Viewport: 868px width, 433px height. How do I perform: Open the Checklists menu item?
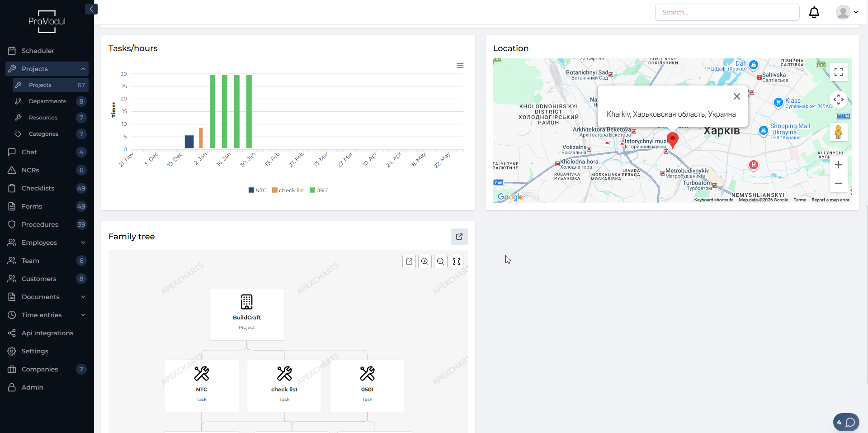click(x=38, y=188)
